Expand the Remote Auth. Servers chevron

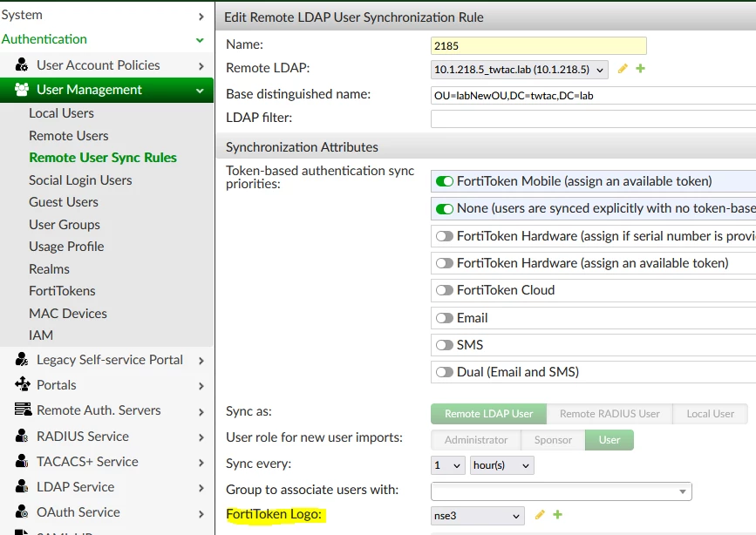[x=201, y=412]
